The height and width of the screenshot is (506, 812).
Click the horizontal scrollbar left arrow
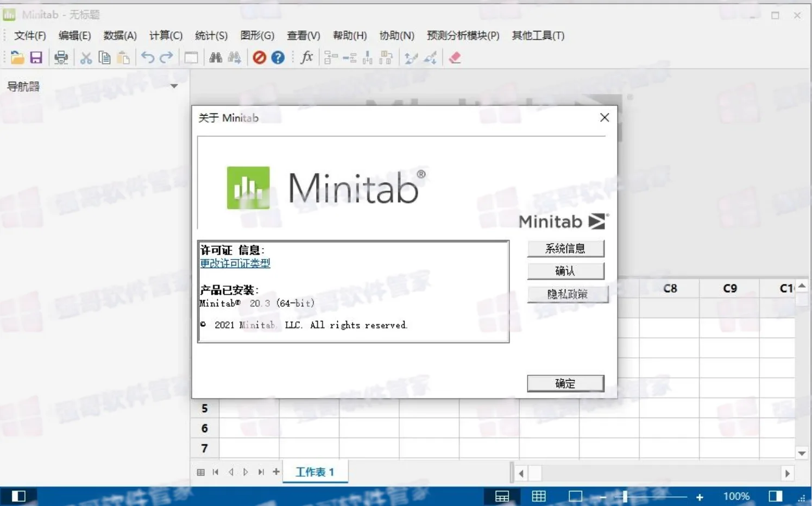[x=521, y=473]
